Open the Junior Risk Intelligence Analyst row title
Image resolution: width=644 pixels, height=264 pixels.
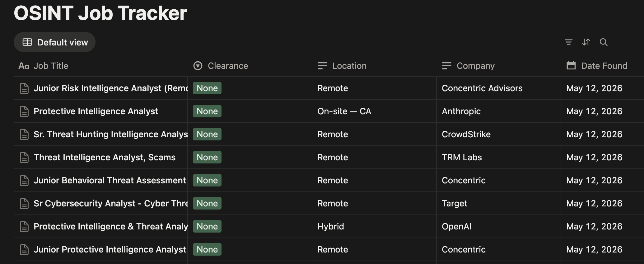click(111, 88)
